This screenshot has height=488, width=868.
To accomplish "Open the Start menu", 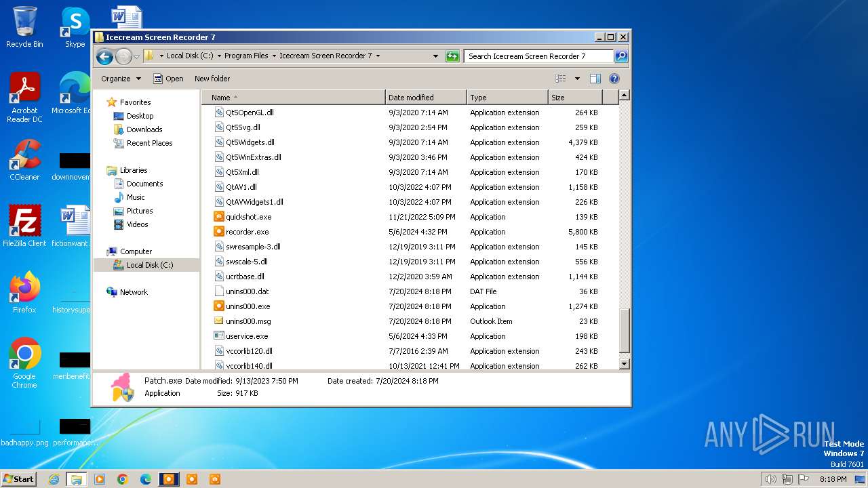I will click(x=19, y=479).
